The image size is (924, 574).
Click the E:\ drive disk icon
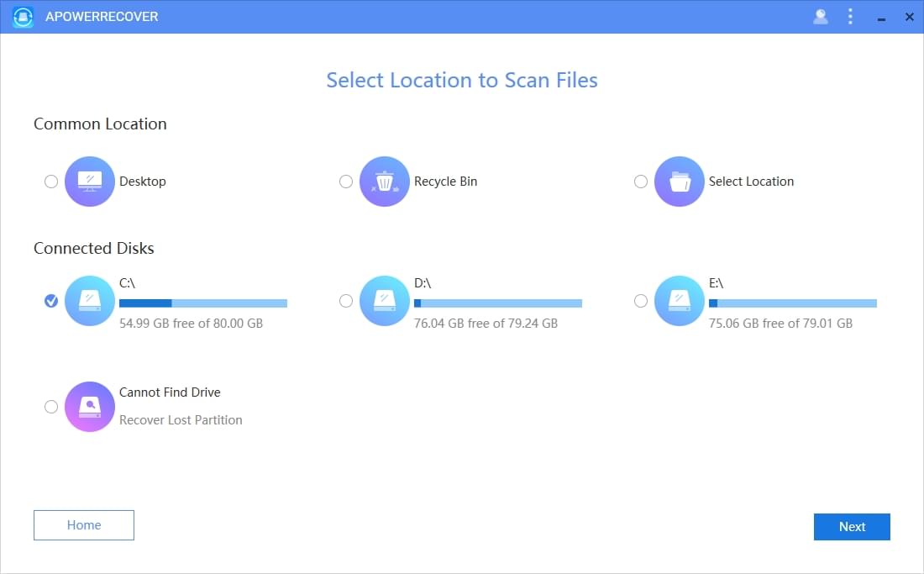(680, 300)
